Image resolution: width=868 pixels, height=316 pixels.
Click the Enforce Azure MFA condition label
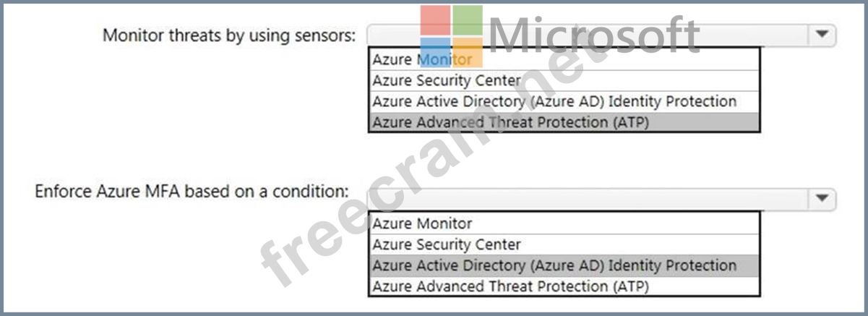pyautogui.click(x=192, y=192)
